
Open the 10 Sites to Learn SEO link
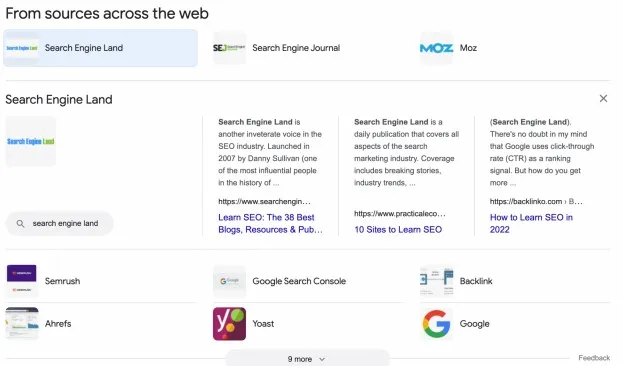[398, 230]
